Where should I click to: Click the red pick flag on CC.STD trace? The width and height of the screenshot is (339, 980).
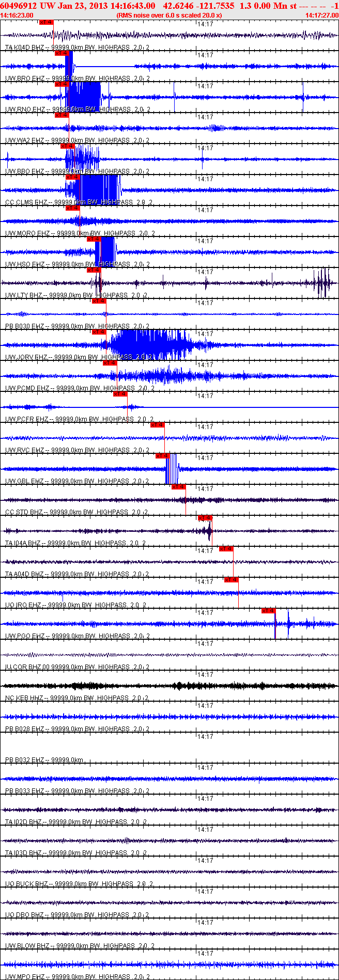click(x=178, y=487)
